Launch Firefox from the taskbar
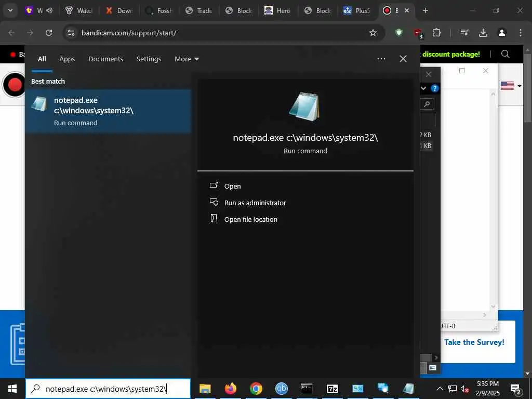 [230, 389]
